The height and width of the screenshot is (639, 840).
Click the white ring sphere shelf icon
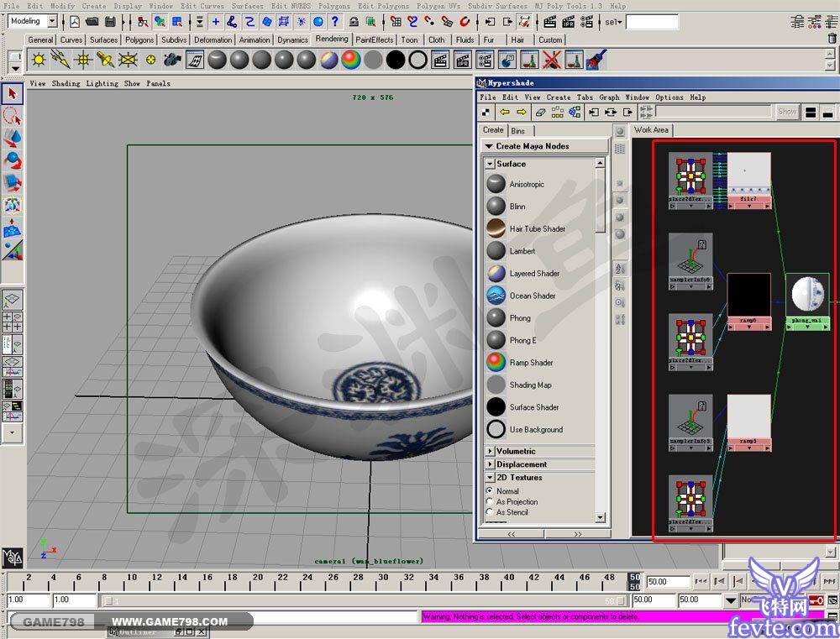tap(417, 60)
